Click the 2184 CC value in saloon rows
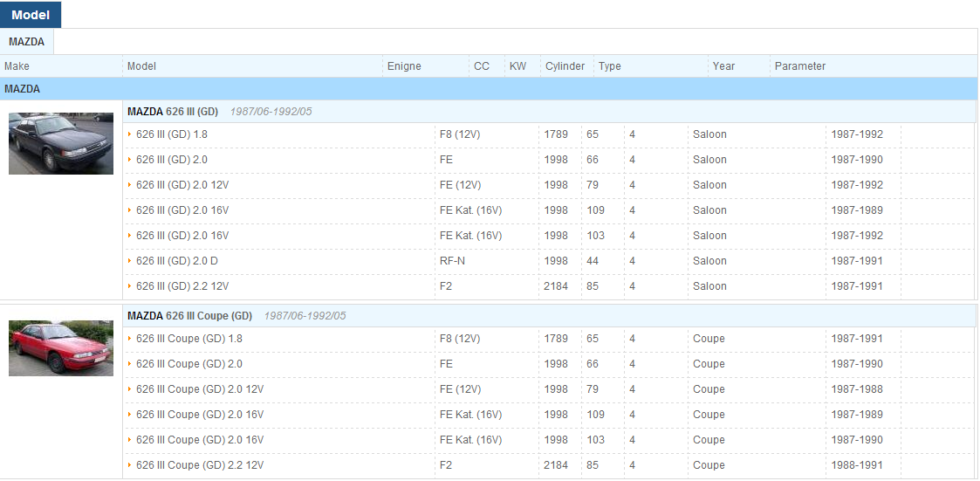980x481 pixels. tap(556, 285)
